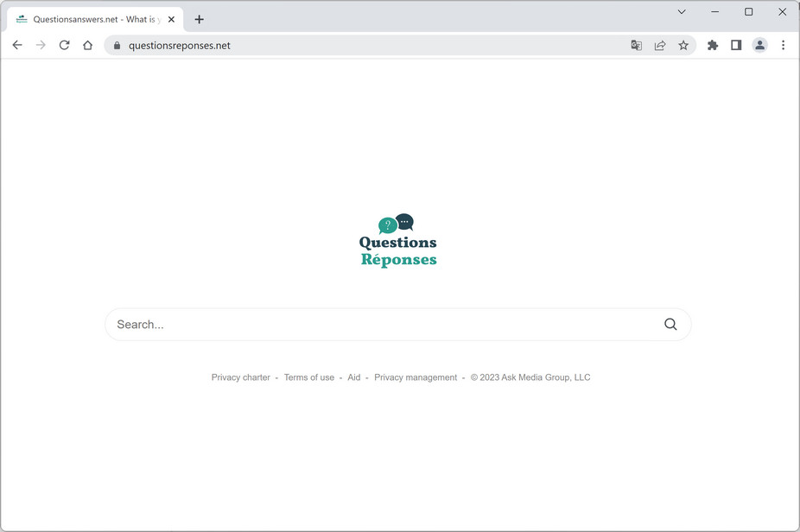Open a new tab with the plus button
The width and height of the screenshot is (800, 532).
pyautogui.click(x=199, y=18)
